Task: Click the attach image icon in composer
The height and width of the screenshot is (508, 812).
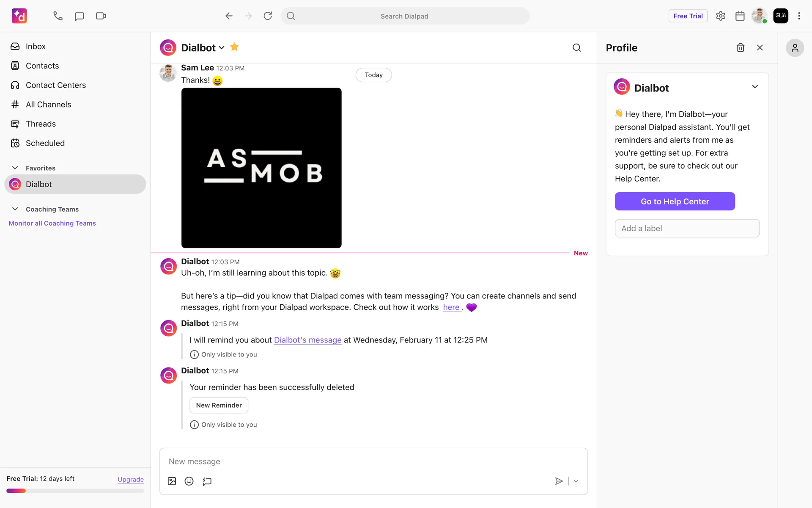Action: click(172, 481)
